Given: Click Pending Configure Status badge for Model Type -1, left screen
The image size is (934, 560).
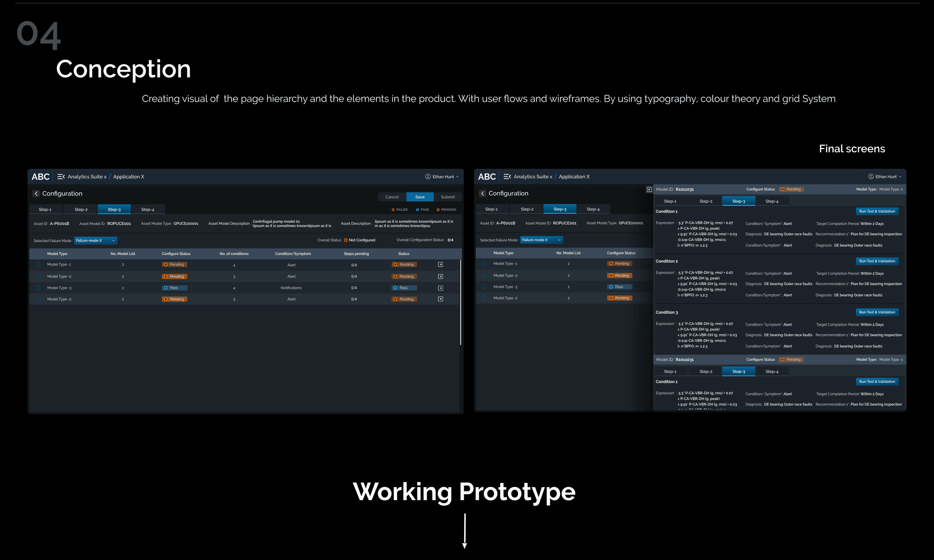Looking at the screenshot, I should pyautogui.click(x=175, y=264).
